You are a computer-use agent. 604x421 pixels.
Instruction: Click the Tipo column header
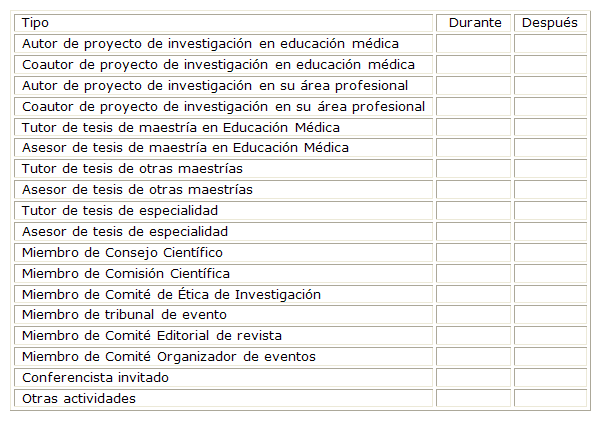[x=36, y=22]
